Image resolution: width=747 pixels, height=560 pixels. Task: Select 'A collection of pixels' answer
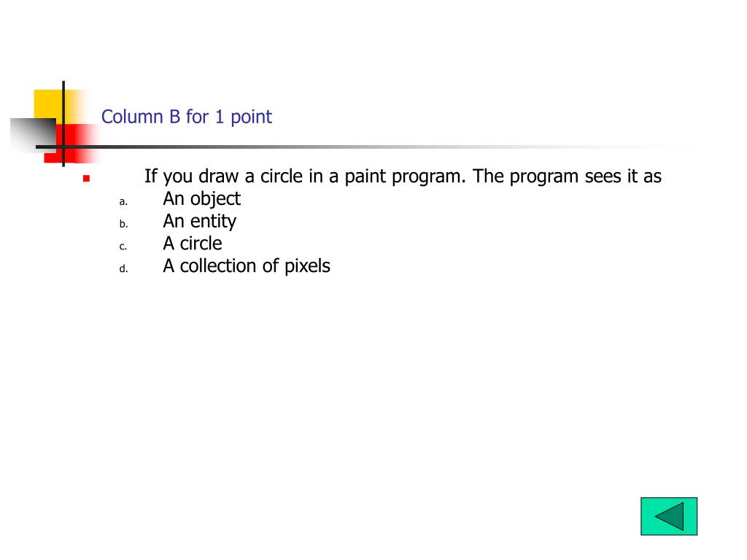coord(247,266)
